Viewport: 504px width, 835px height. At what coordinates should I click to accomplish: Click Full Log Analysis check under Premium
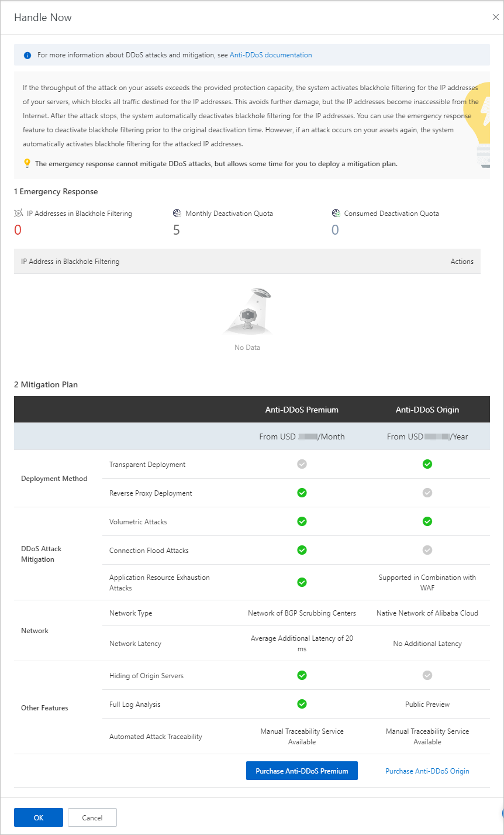coord(302,704)
